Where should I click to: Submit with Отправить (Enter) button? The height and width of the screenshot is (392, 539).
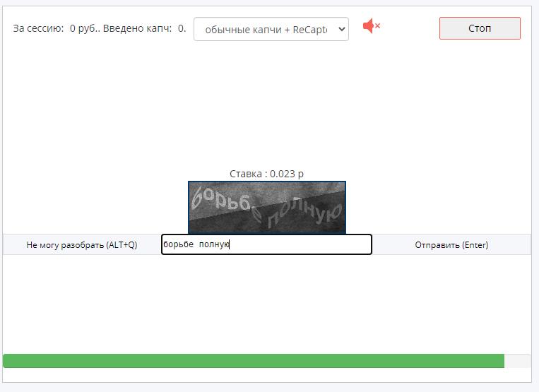tap(451, 244)
